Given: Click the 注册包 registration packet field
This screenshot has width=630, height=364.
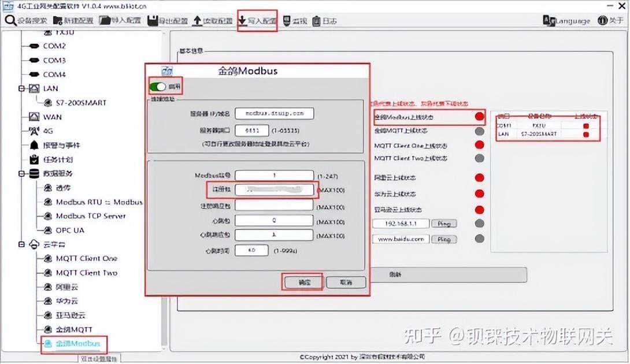Looking at the screenshot, I should 274,190.
